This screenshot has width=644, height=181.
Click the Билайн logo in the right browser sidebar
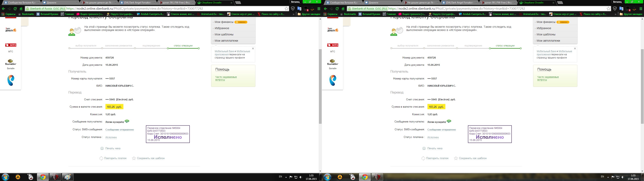click(332, 63)
